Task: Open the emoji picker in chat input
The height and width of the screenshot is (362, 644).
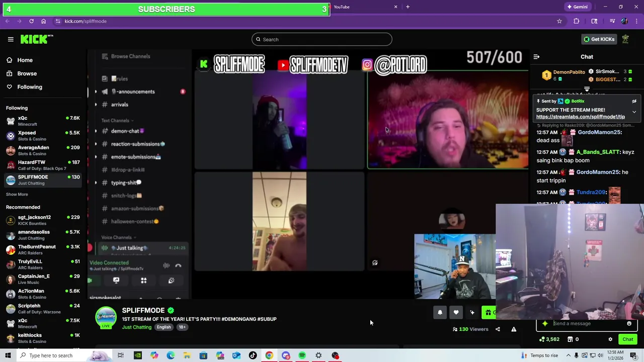Action: coord(629,323)
